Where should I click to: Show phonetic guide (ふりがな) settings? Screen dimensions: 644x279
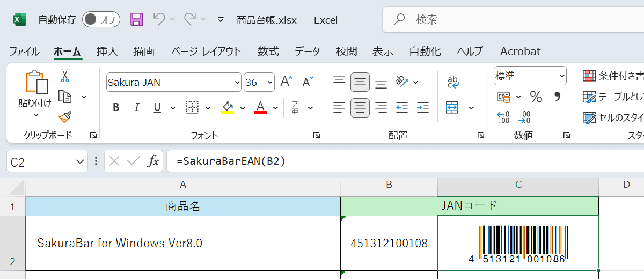[295, 108]
